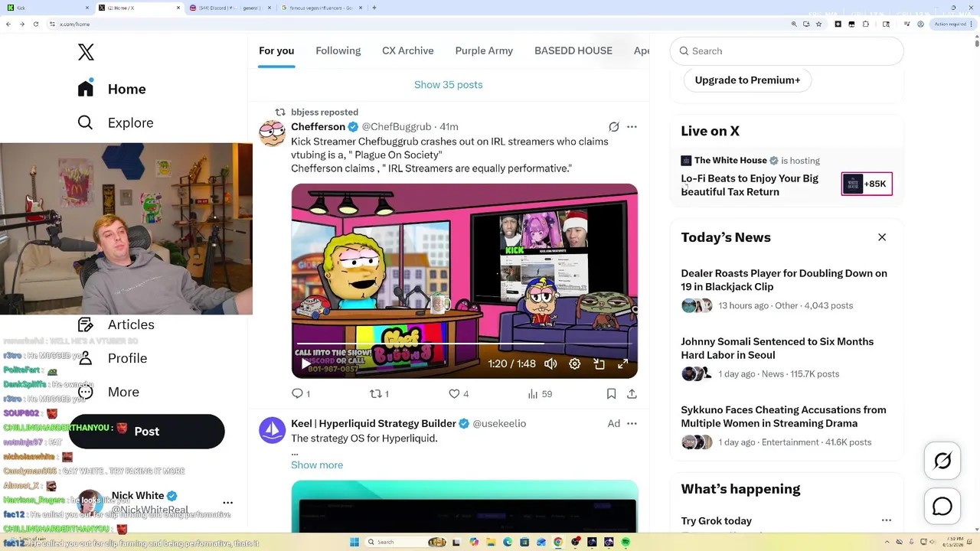The width and height of the screenshot is (980, 551).
Task: Open the Messages floating button
Action: tap(942, 507)
